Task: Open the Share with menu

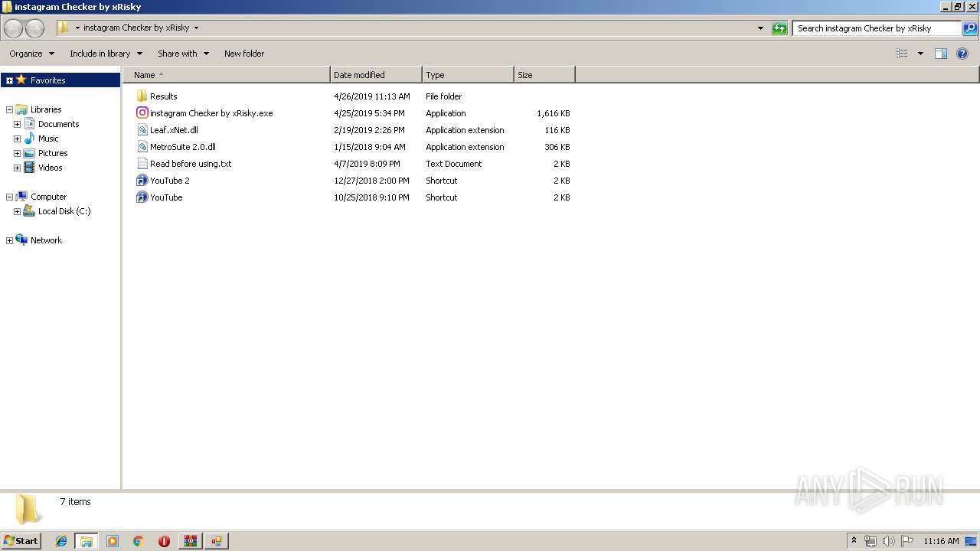Action: click(183, 54)
